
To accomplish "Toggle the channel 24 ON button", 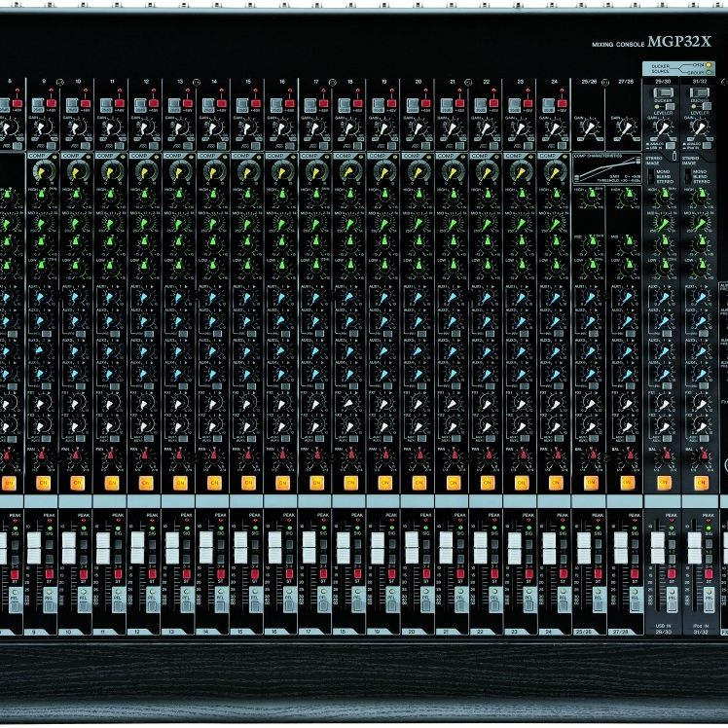I will [x=556, y=483].
